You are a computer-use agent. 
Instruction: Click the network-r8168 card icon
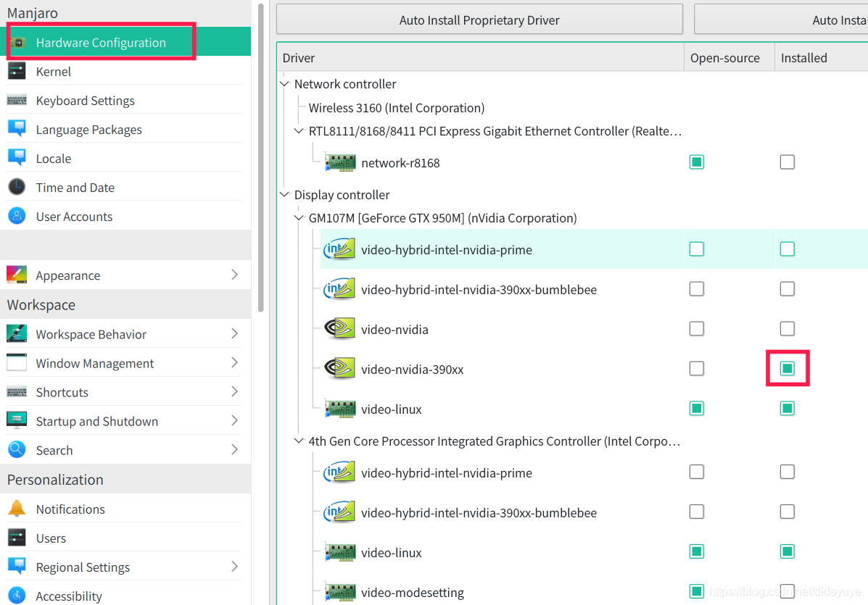click(340, 162)
